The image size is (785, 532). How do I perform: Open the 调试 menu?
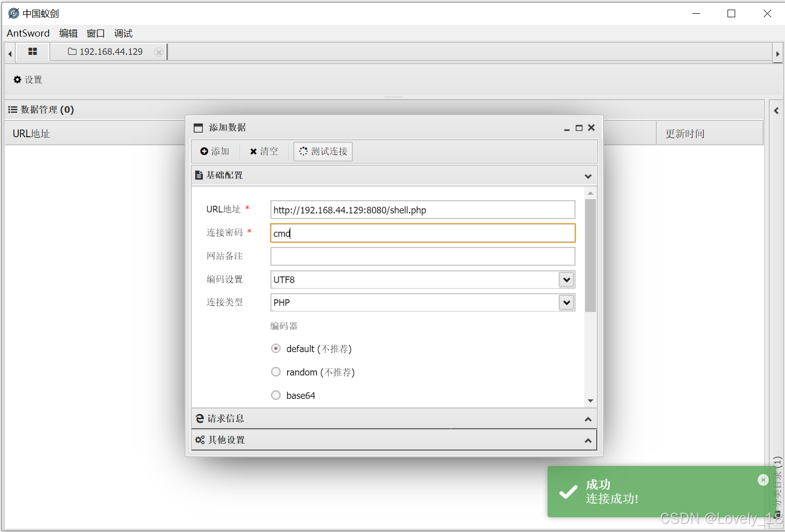click(x=123, y=33)
